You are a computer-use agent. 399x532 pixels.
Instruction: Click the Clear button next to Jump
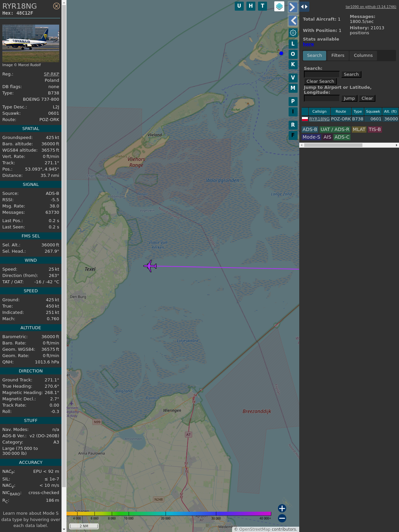pyautogui.click(x=367, y=98)
